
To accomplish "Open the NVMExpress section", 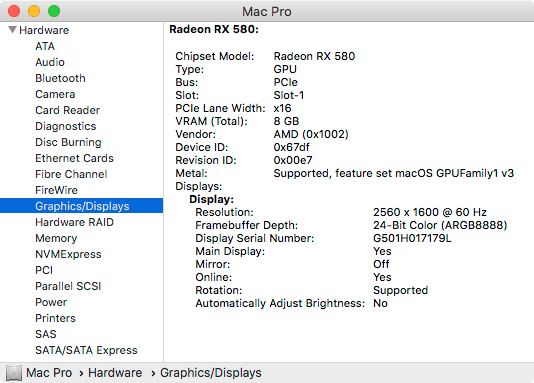I will click(68, 254).
